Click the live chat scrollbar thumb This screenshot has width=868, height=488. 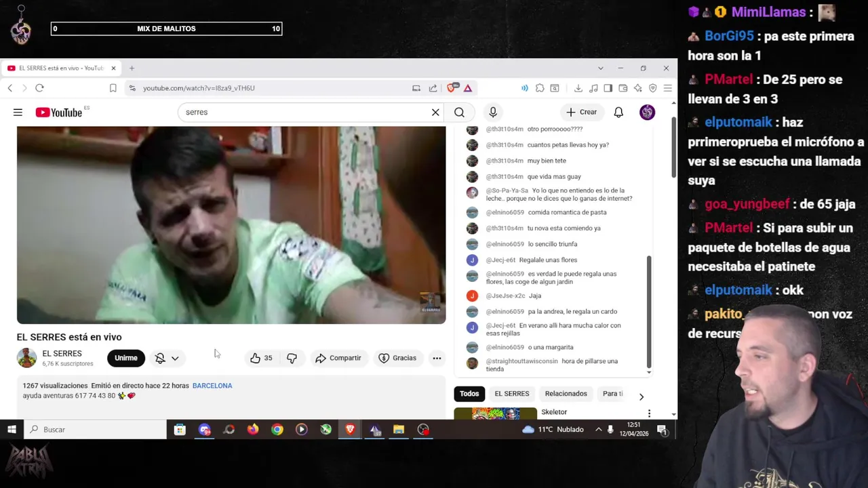point(648,312)
